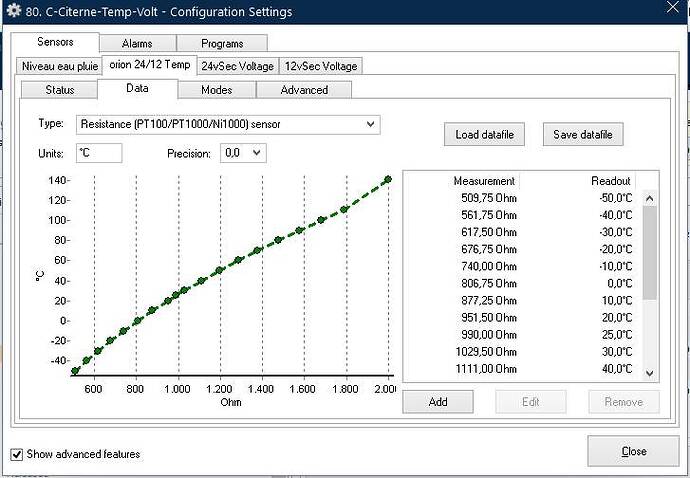The height and width of the screenshot is (478, 690).
Task: Click the data list vertical scrollbar thumb
Action: [650, 253]
